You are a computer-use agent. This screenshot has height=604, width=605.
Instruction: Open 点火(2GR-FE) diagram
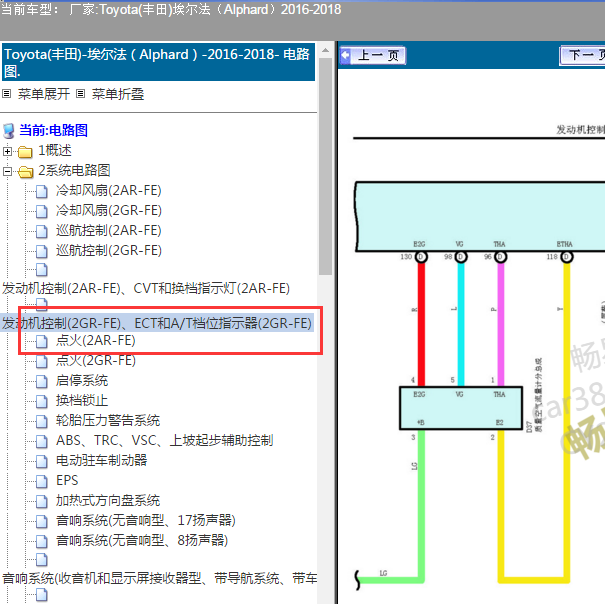pyautogui.click(x=96, y=361)
